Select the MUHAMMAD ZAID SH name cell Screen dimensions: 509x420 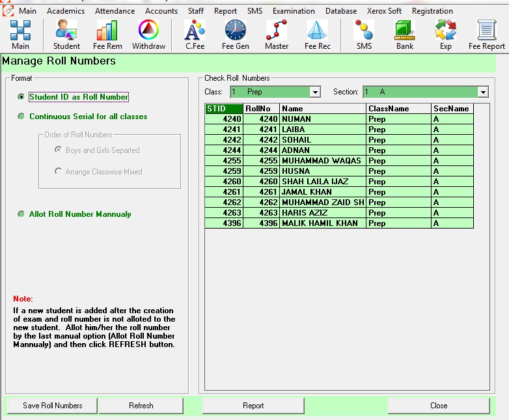pyautogui.click(x=323, y=202)
